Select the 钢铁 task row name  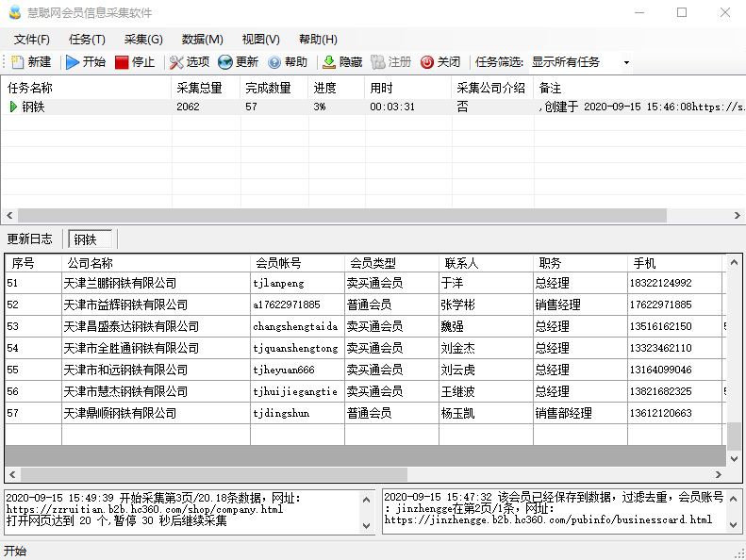point(33,107)
